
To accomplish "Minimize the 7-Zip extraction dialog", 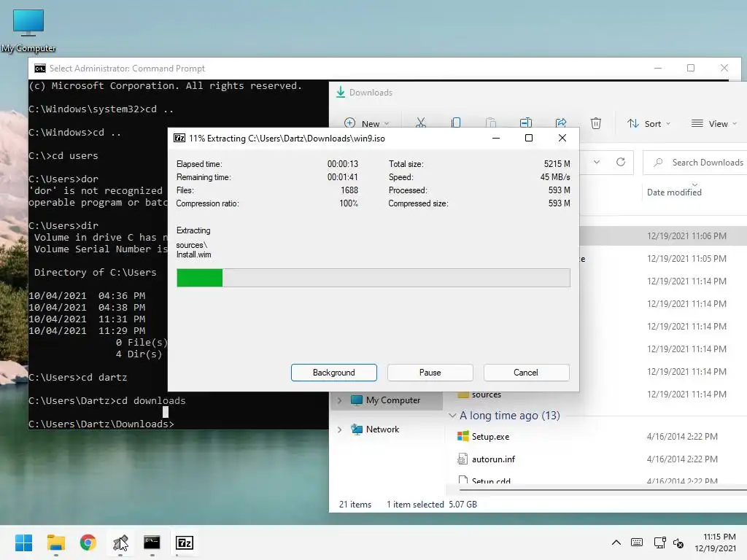I will point(496,138).
